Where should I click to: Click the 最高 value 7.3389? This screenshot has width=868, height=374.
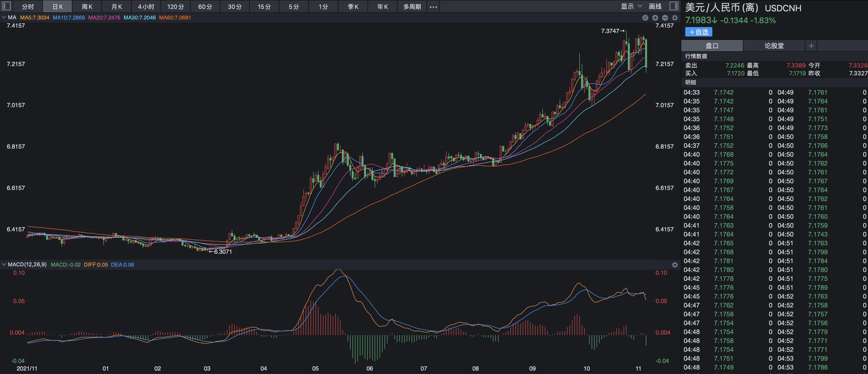[796, 65]
